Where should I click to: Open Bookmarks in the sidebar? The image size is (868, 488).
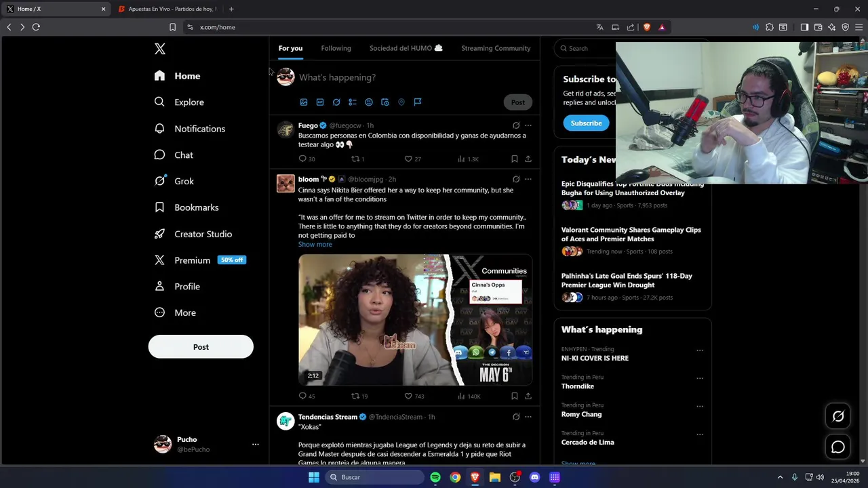186,207
